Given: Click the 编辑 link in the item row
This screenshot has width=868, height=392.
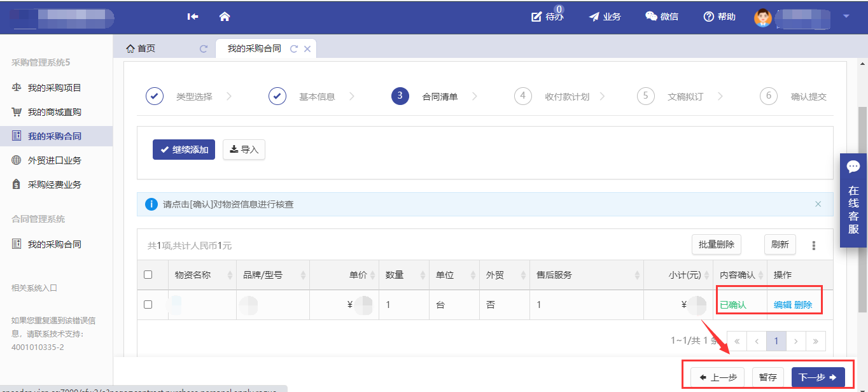Looking at the screenshot, I should point(782,305).
